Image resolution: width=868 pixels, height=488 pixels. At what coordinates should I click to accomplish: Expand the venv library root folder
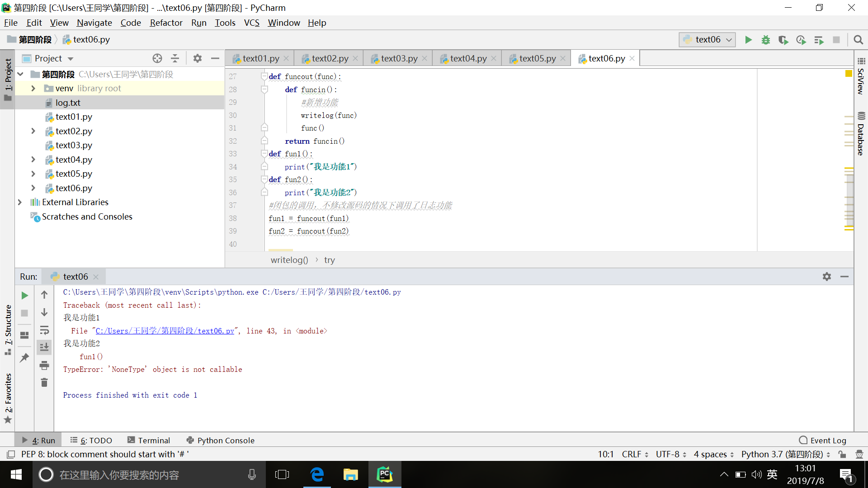pyautogui.click(x=33, y=89)
